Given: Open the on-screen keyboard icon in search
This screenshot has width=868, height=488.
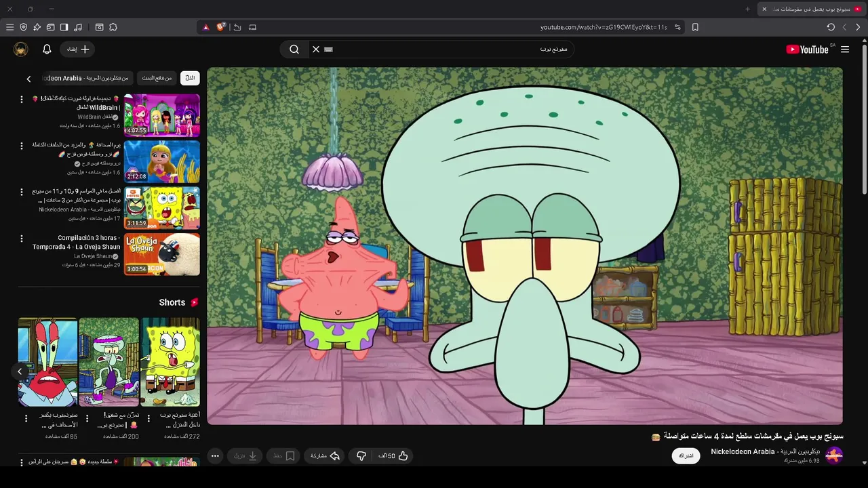Looking at the screenshot, I should pyautogui.click(x=329, y=49).
